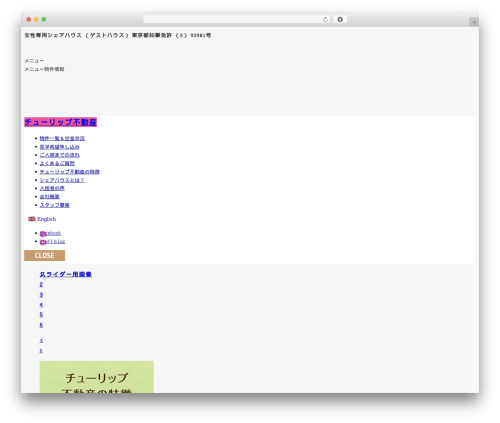
Task: Go to slider page 5
Action: (41, 315)
